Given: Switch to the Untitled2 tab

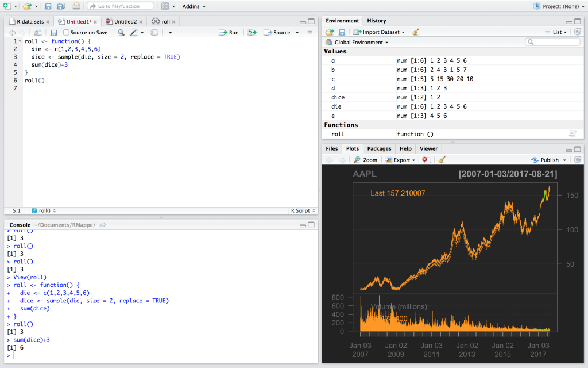Looking at the screenshot, I should [125, 22].
